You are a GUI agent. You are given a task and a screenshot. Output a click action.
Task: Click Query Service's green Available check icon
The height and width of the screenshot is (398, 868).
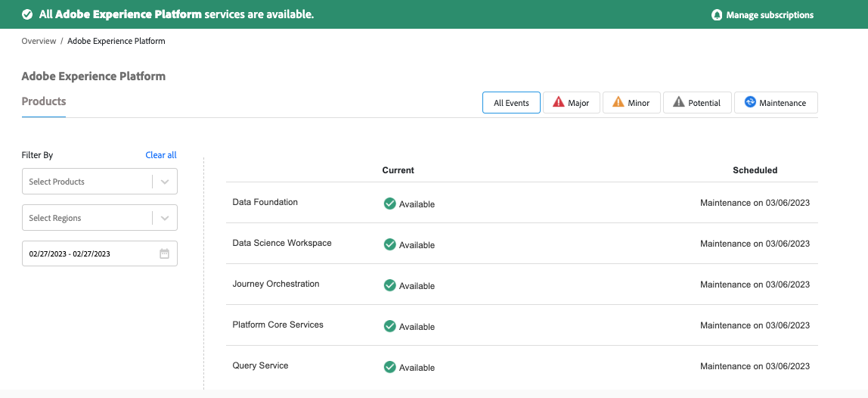pyautogui.click(x=390, y=367)
